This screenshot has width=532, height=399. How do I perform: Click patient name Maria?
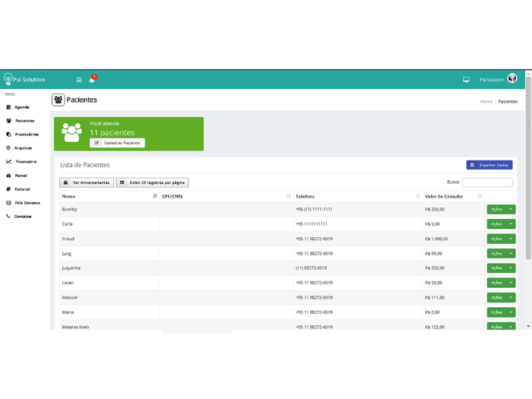(x=68, y=312)
